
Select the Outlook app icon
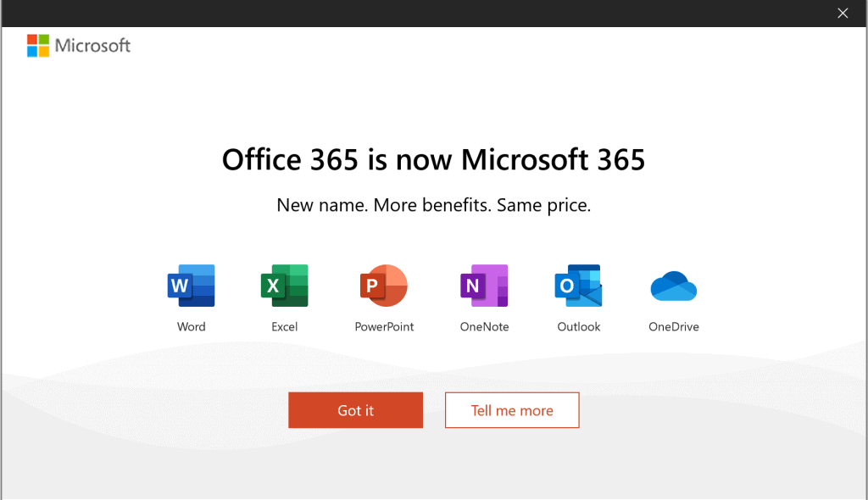click(x=578, y=286)
